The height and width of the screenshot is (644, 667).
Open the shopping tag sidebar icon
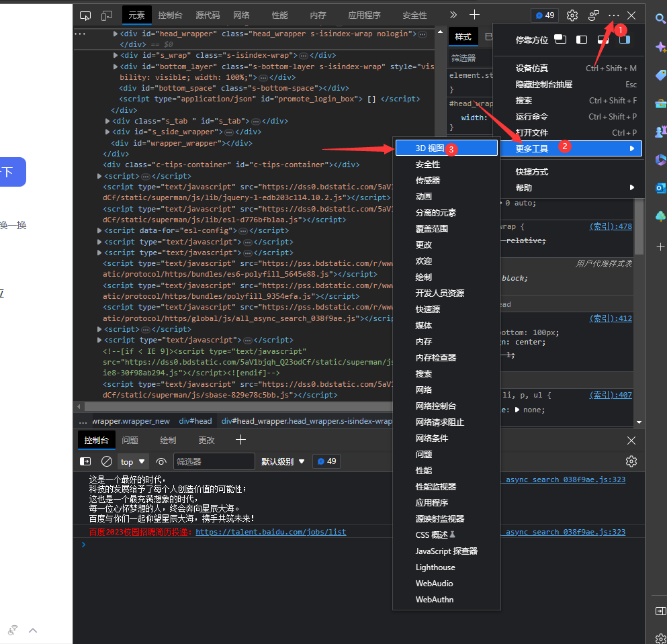click(x=661, y=75)
